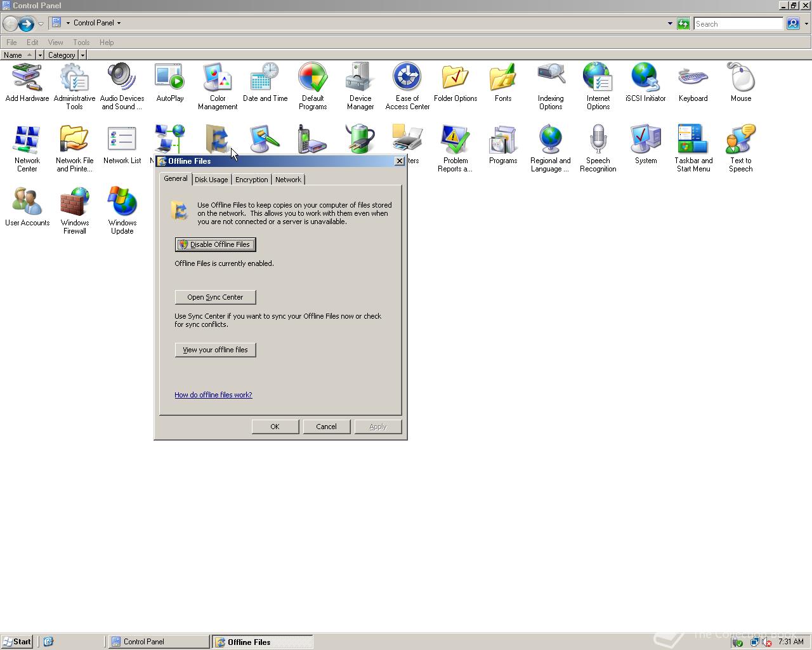Open the Tools menu

pos(81,43)
